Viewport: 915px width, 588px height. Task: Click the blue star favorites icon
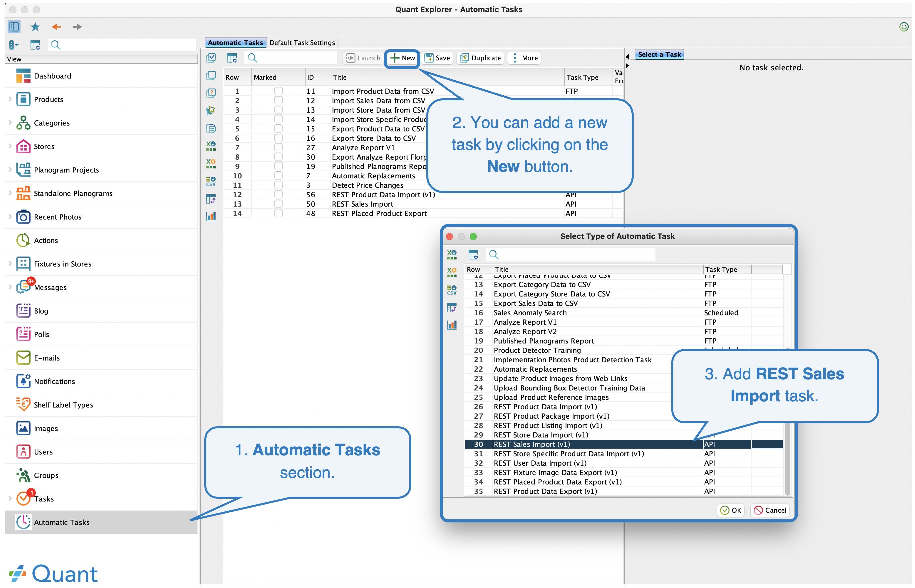point(35,27)
